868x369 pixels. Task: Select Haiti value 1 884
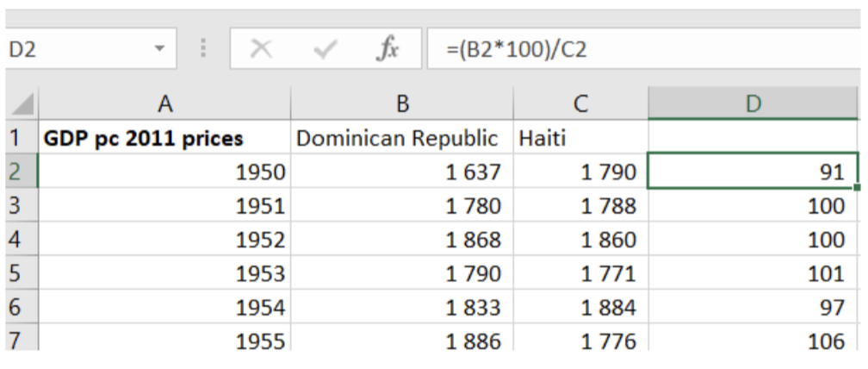[x=580, y=307]
